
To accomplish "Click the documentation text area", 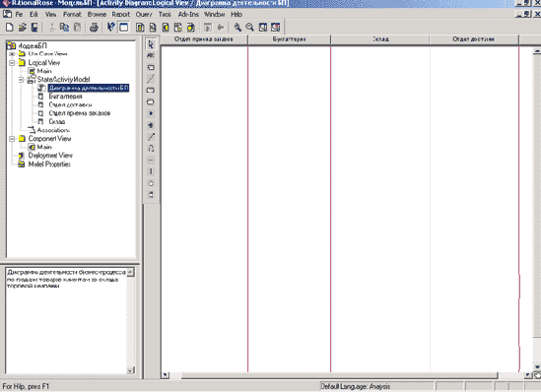I will tap(66, 321).
